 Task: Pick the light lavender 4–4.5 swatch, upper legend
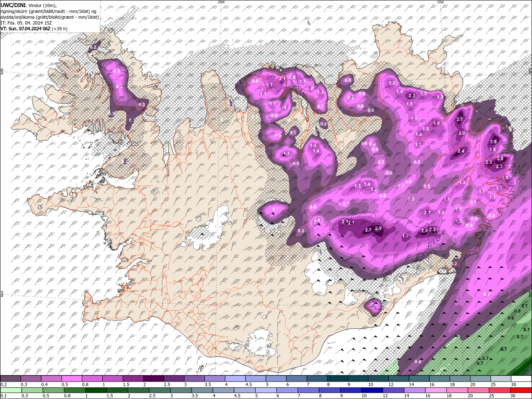pyautogui.click(x=235, y=379)
